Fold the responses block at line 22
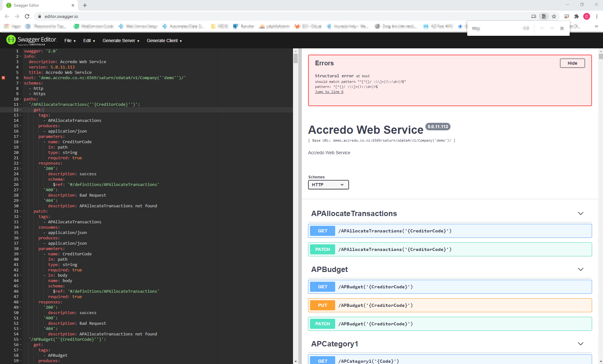Viewport: 603px width, 364px height. click(x=21, y=163)
